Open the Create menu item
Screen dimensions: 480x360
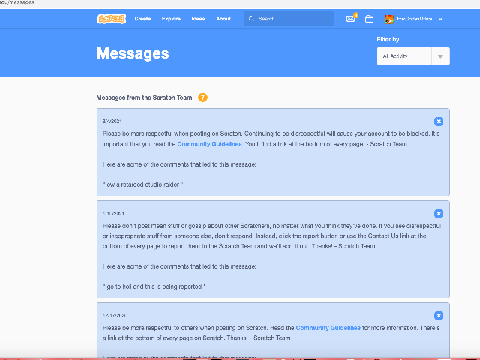(x=143, y=19)
